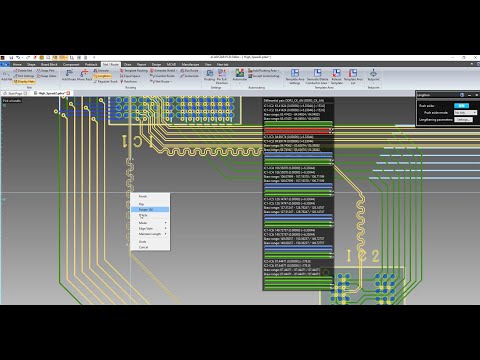The image size is (480, 360).
Task: Open the Add Routing Area dropdown
Action: click(264, 71)
